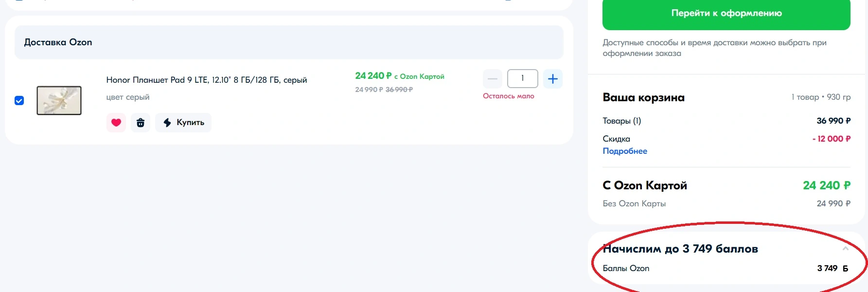Click the Доставка Ozon header

[289, 42]
